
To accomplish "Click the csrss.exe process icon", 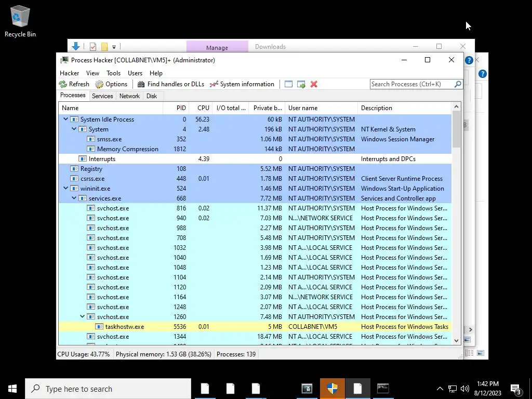I will click(x=74, y=179).
